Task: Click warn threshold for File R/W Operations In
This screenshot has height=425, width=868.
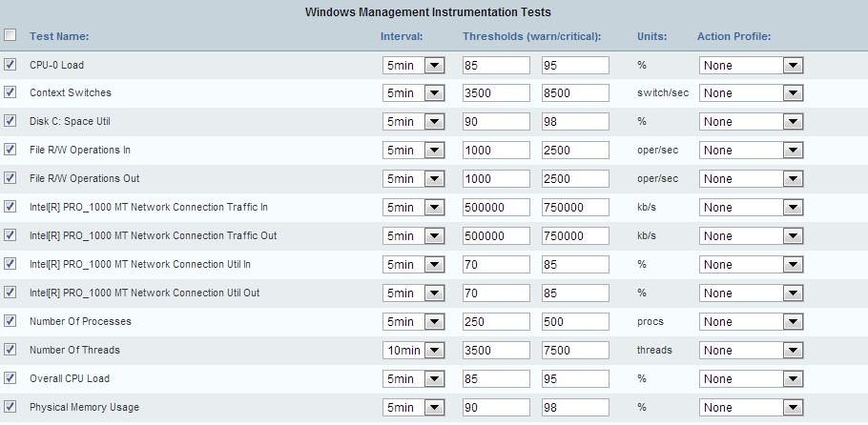Action: 495,151
